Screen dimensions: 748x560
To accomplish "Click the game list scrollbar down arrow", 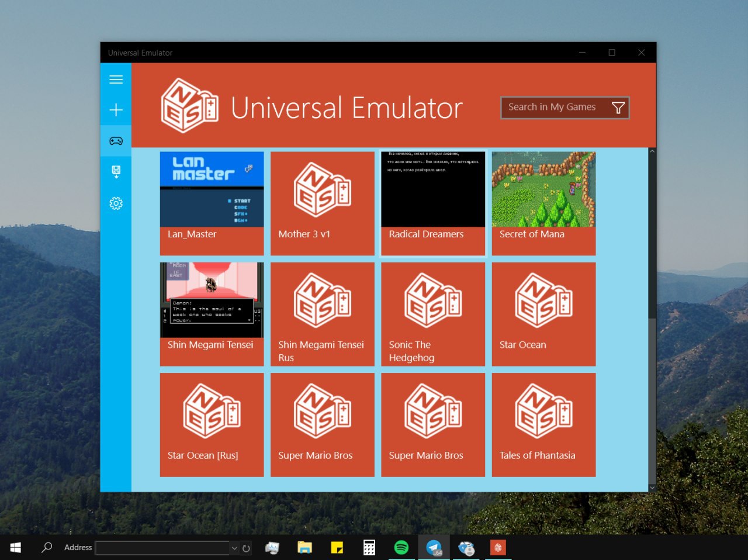I will point(652,488).
